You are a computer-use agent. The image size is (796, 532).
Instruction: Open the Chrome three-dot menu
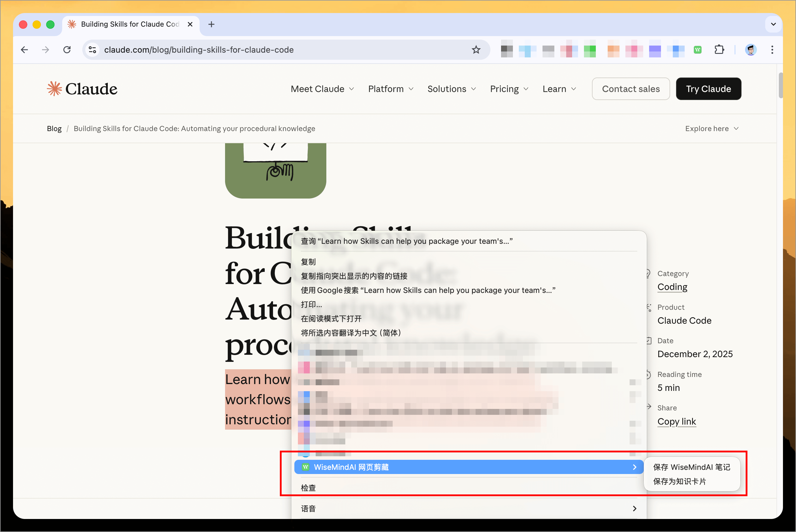click(772, 50)
